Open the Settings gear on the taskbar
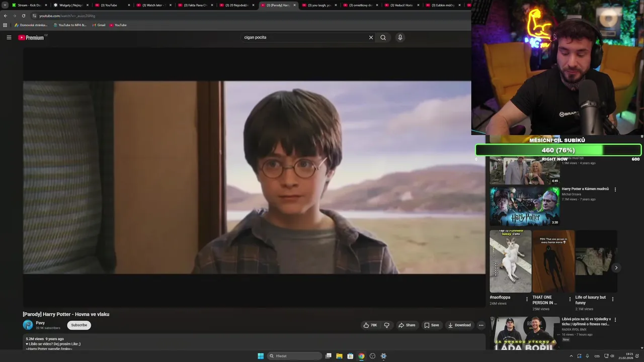 coord(383,356)
